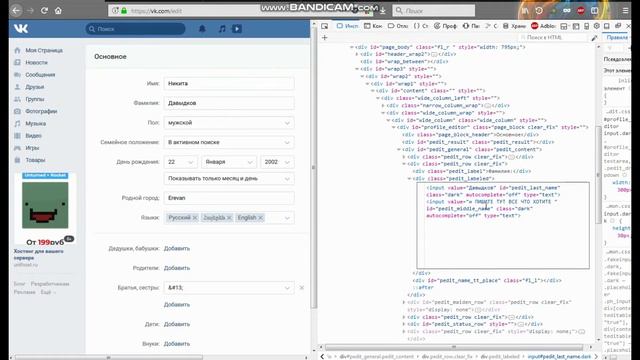Toggle responsive design mode icon in devtools
This screenshot has width=640, height=360.
tap(587, 26)
